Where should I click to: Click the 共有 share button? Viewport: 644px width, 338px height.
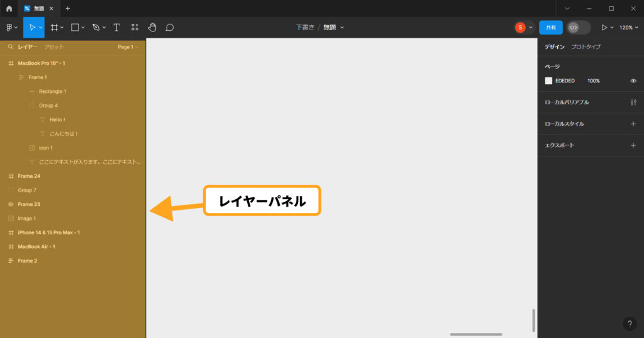(x=551, y=28)
